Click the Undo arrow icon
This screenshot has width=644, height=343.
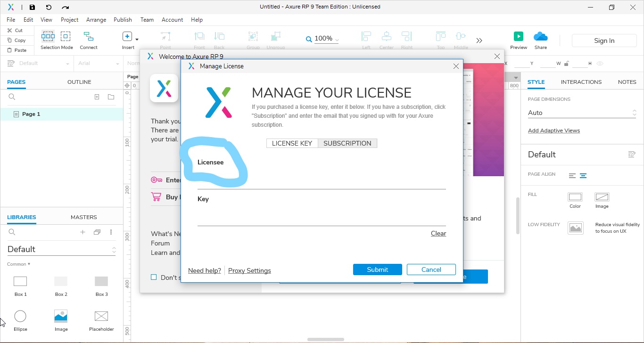(x=49, y=7)
